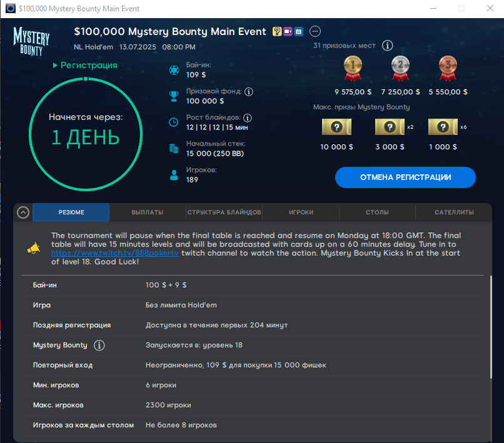Viewport: 504px width, 443px height.
Task: Click the Регистрация status label
Action: pos(86,65)
